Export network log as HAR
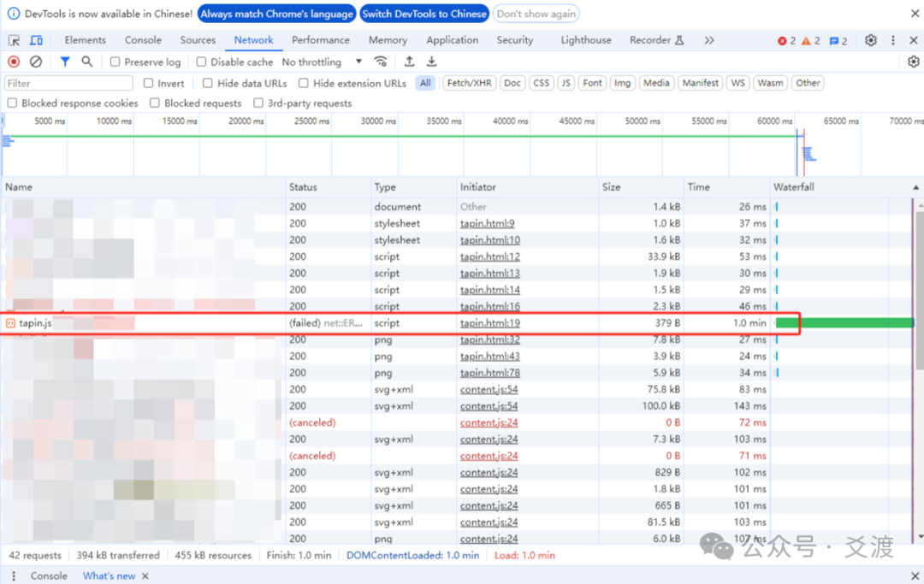The image size is (924, 584). (x=431, y=62)
